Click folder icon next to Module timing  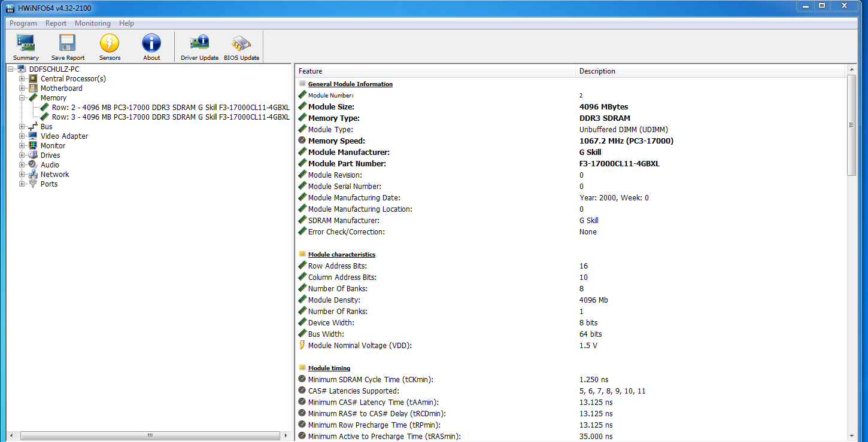click(x=302, y=368)
